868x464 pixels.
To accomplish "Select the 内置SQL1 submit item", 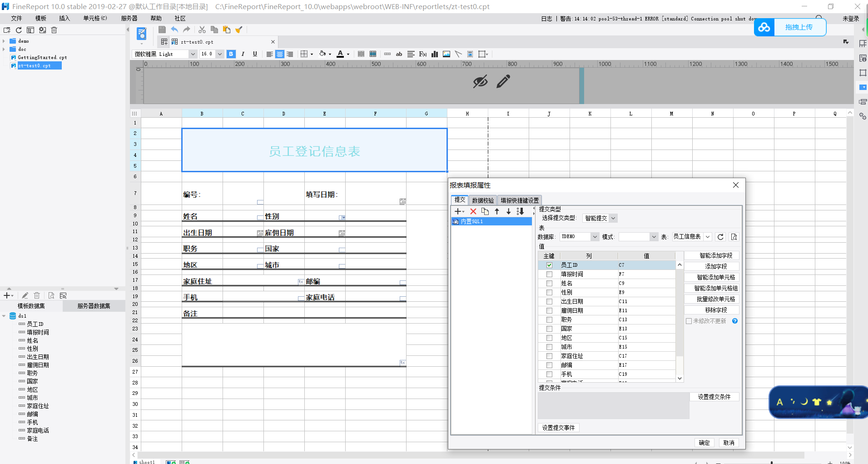I will (491, 221).
